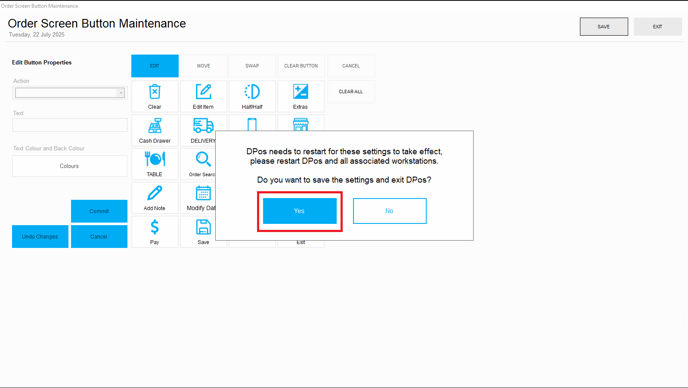Switch to MOVE mode tab
Viewport: 688px width, 388px height.
click(204, 66)
